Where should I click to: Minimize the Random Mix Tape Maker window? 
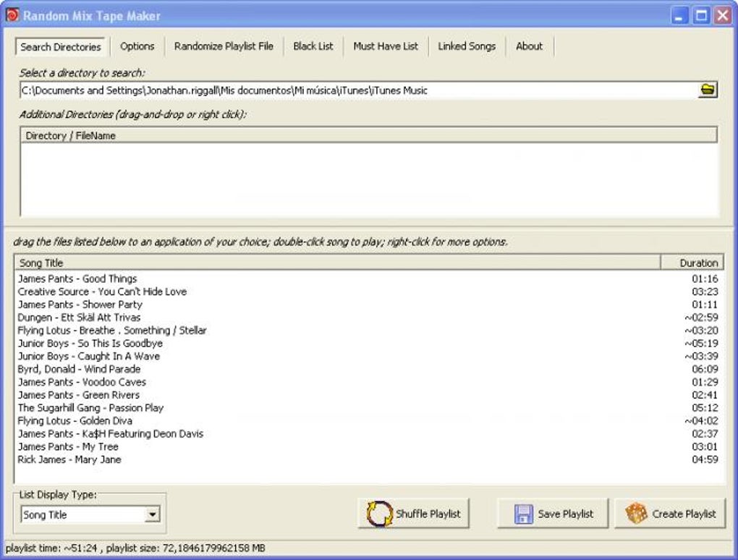click(679, 15)
